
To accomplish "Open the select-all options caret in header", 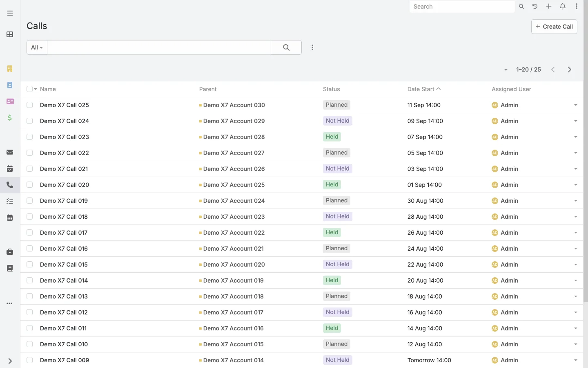I will [x=36, y=89].
